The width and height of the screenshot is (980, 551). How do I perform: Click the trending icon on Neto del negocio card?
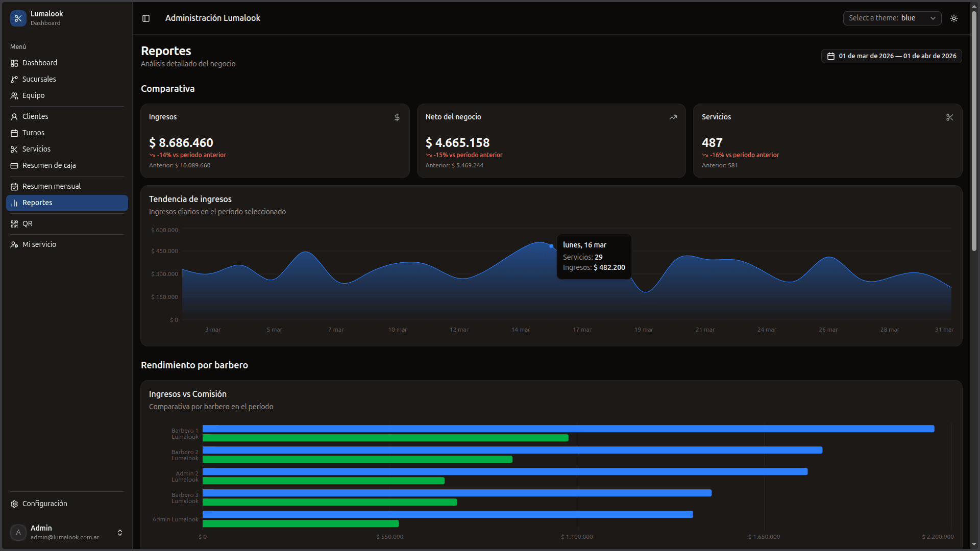(673, 117)
